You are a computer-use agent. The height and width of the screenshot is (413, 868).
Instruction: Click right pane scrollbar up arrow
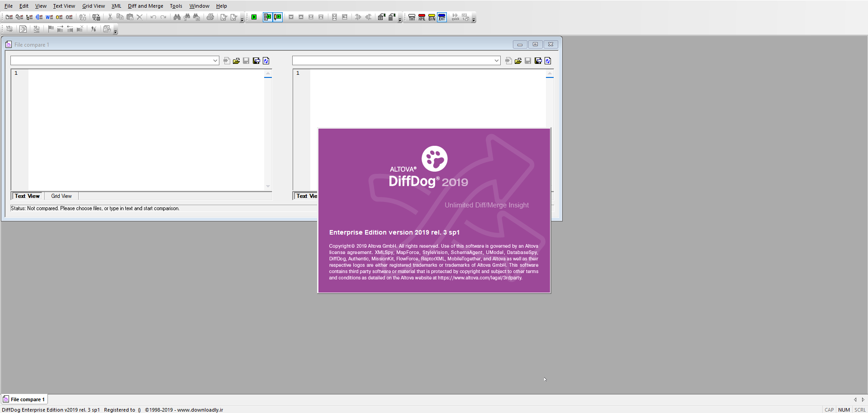pyautogui.click(x=550, y=73)
